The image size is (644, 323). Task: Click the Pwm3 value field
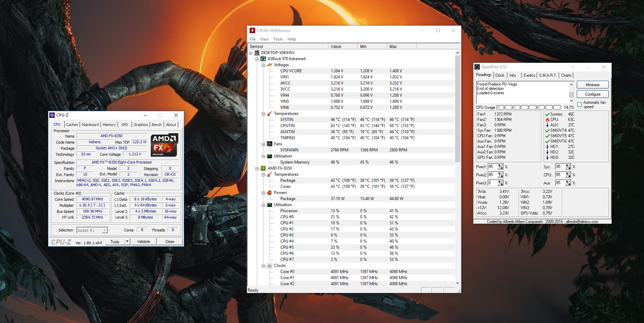[x=493, y=183]
